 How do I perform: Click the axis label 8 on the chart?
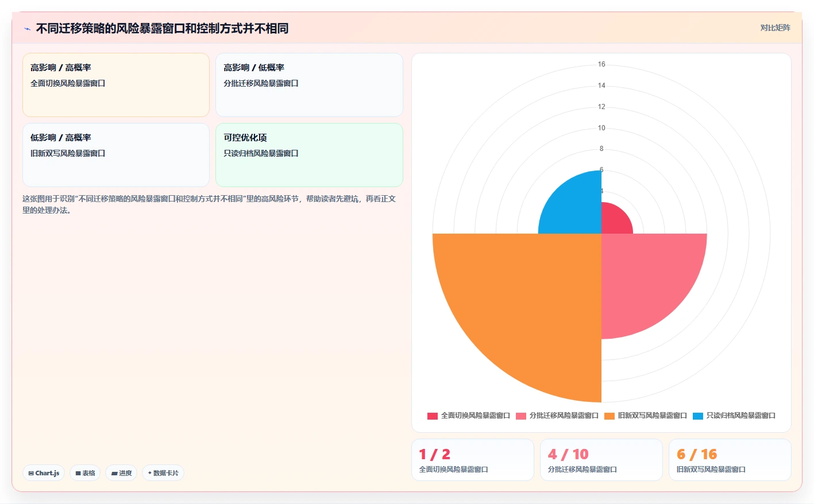click(601, 149)
